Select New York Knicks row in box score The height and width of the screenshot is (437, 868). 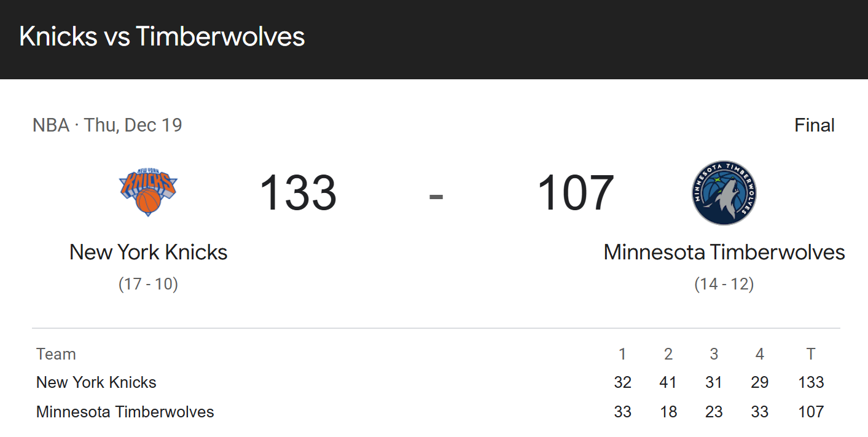[x=436, y=382]
